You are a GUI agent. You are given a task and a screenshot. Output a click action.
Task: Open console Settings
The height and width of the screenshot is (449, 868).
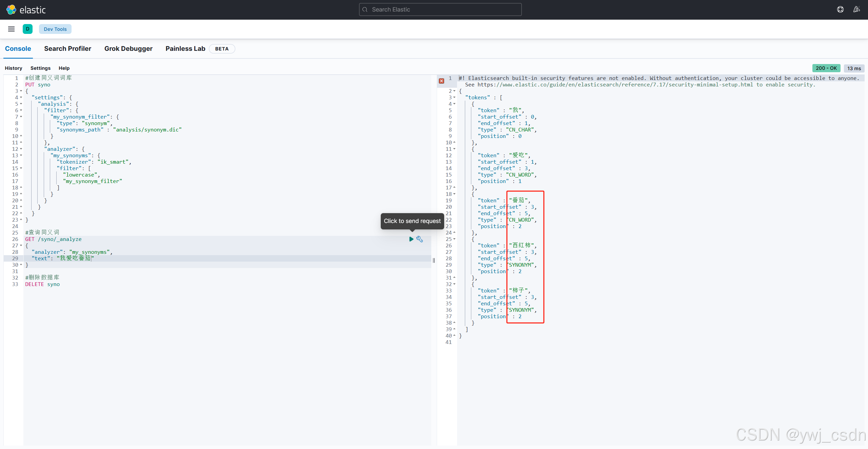(40, 68)
